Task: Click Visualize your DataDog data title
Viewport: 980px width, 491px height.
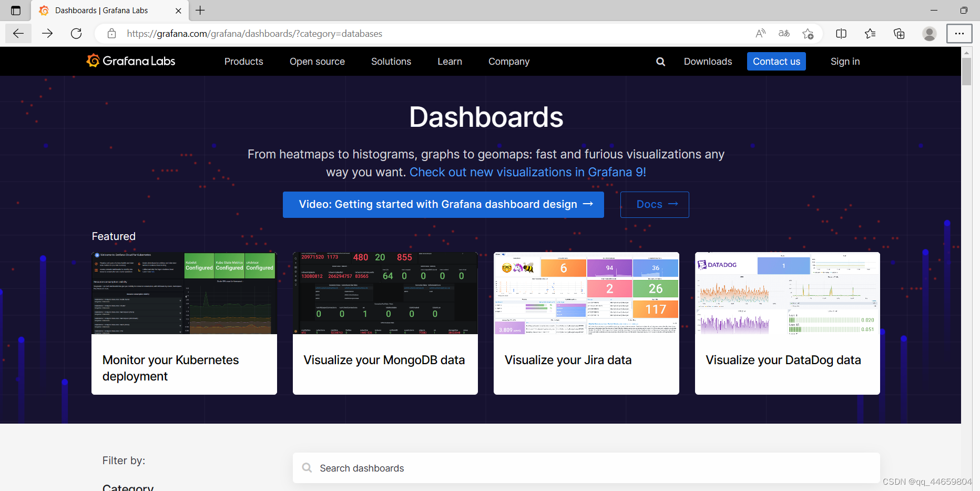Action: click(783, 360)
